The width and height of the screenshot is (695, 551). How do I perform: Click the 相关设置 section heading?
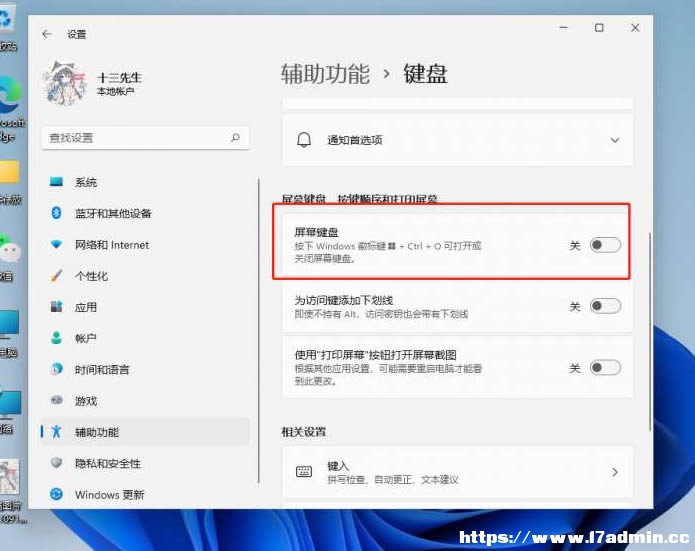pos(304,431)
